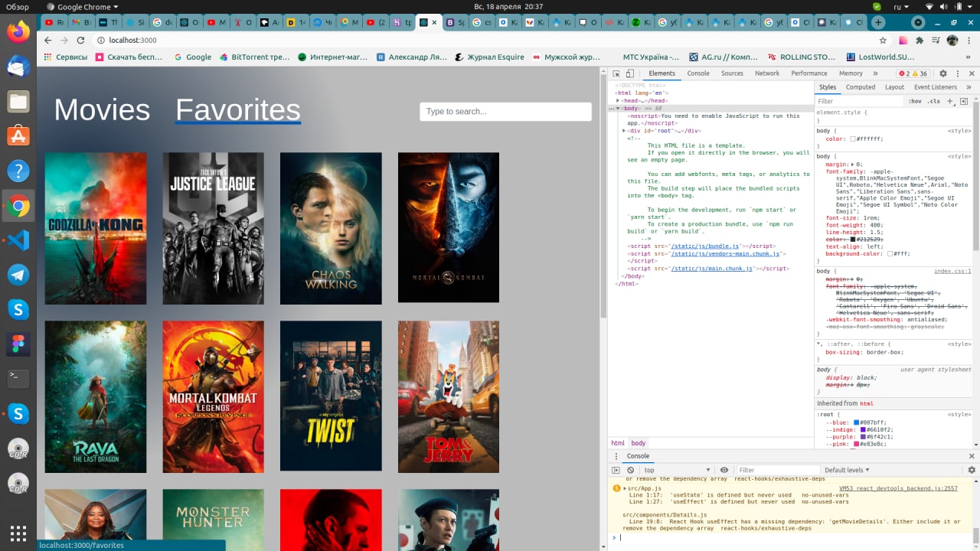Open the Default levels dropdown
This screenshot has width=980, height=551.
point(847,470)
